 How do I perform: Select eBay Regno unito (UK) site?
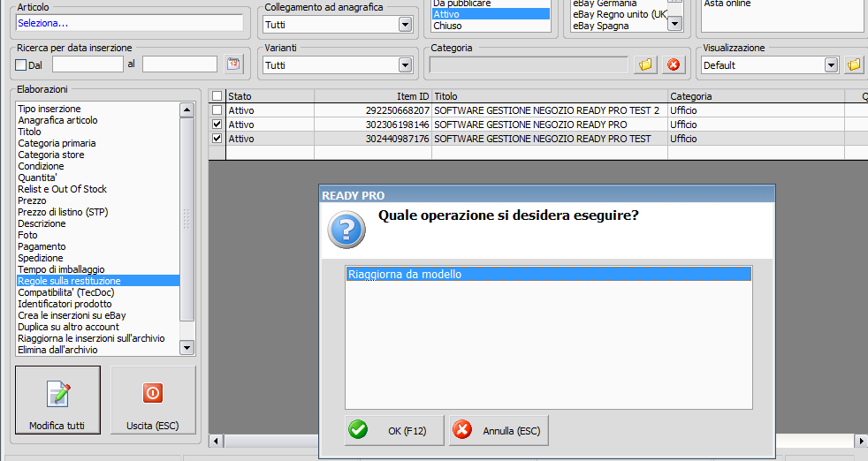tap(620, 14)
